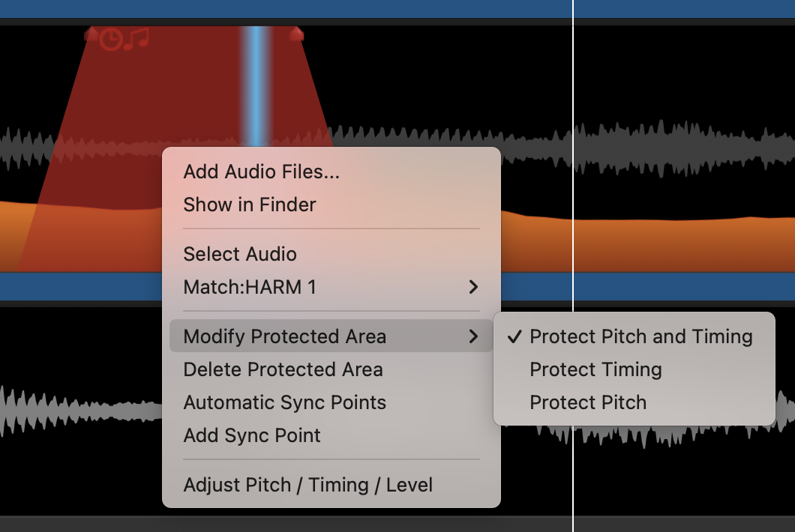Click the music note pitch icon
Image resolution: width=795 pixels, height=532 pixels.
click(136, 38)
